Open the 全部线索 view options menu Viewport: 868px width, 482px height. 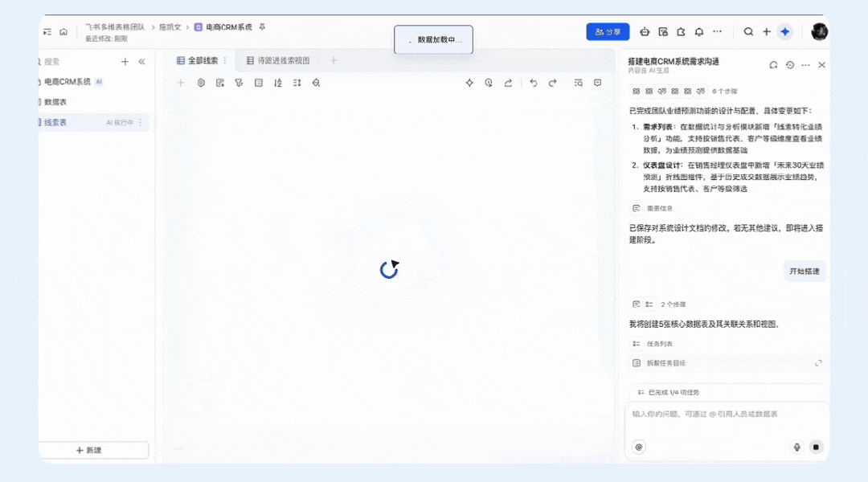pyautogui.click(x=225, y=60)
